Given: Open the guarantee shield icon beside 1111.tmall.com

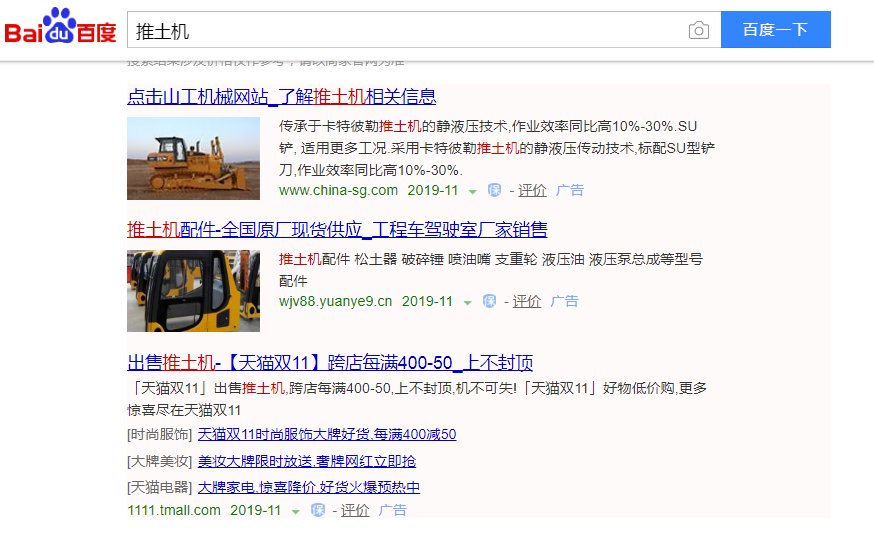Looking at the screenshot, I should [x=317, y=510].
